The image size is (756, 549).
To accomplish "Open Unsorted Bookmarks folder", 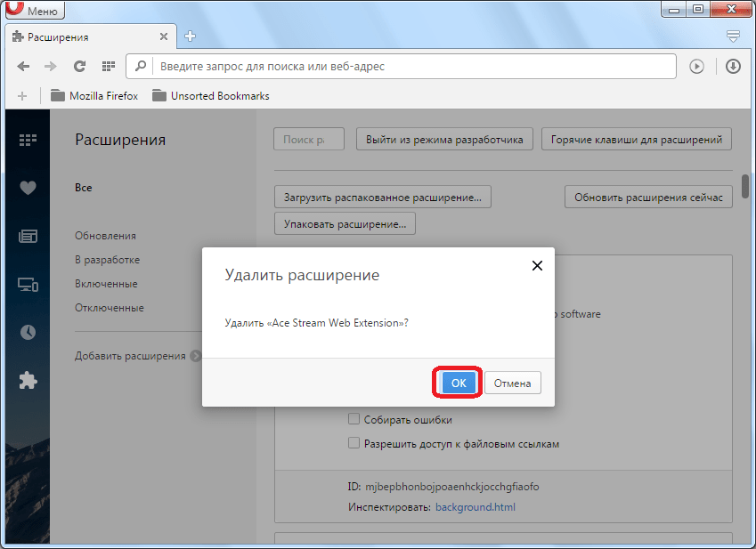I will pos(211,96).
